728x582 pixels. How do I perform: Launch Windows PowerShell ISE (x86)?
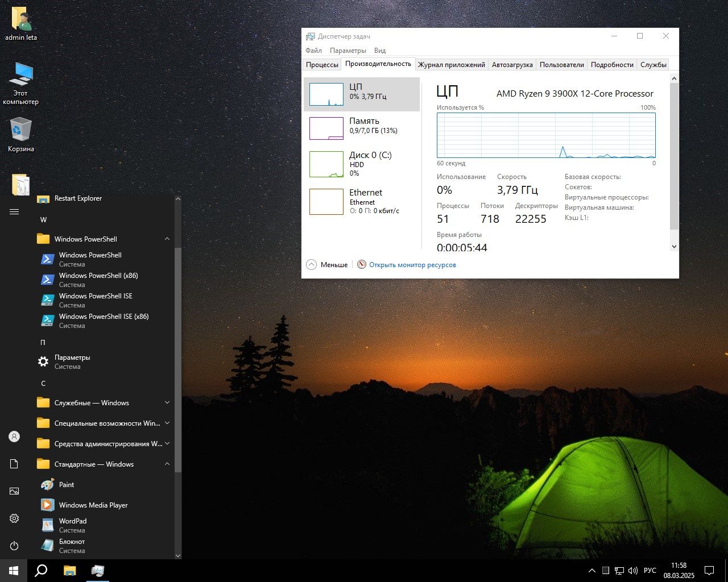pos(105,321)
